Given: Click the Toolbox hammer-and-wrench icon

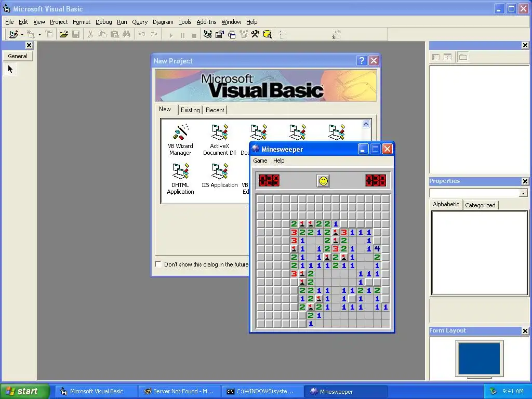Looking at the screenshot, I should [x=255, y=34].
